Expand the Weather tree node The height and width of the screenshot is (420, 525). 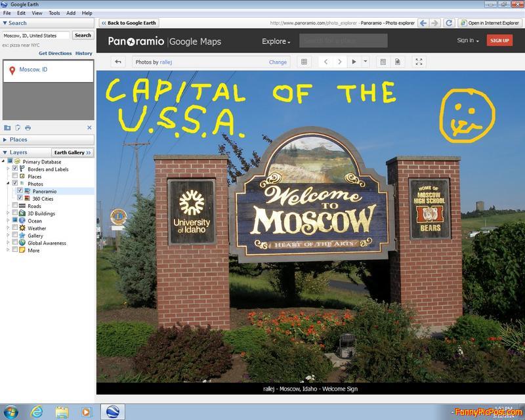click(8, 228)
